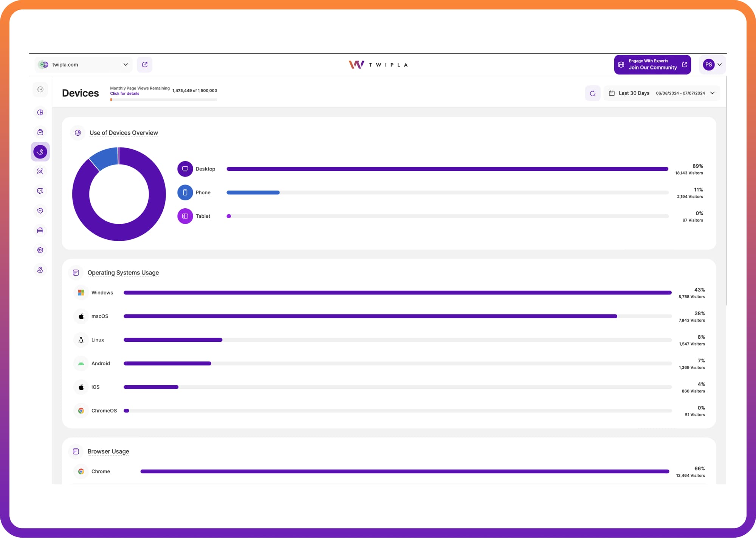This screenshot has height=538, width=756.
Task: Click the Settings icon in sidebar
Action: 40,250
